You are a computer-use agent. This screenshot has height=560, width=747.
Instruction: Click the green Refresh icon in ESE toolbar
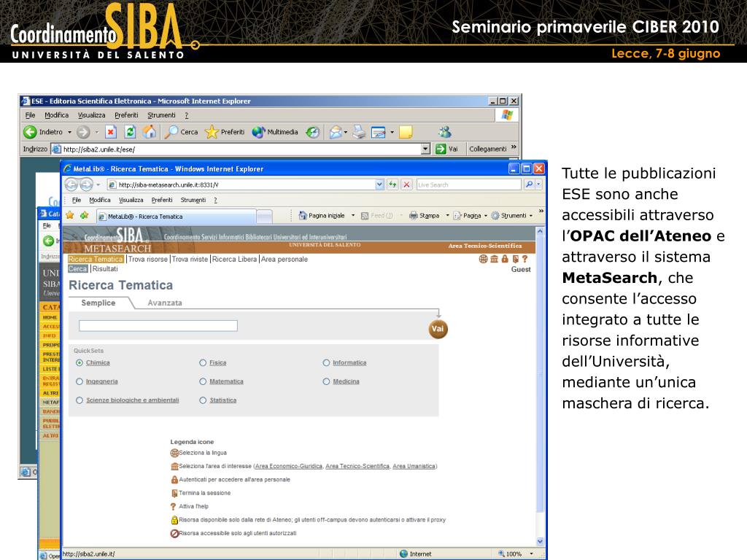[130, 132]
